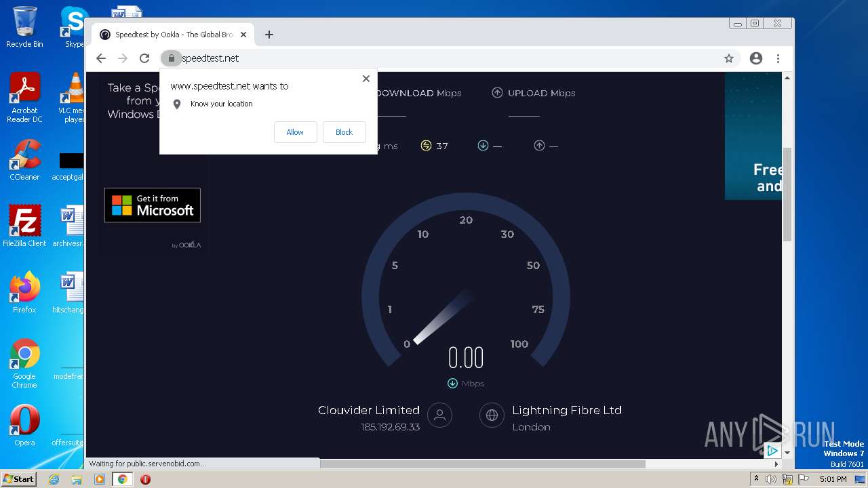Click the red Opera taskbar icon

coord(145,479)
